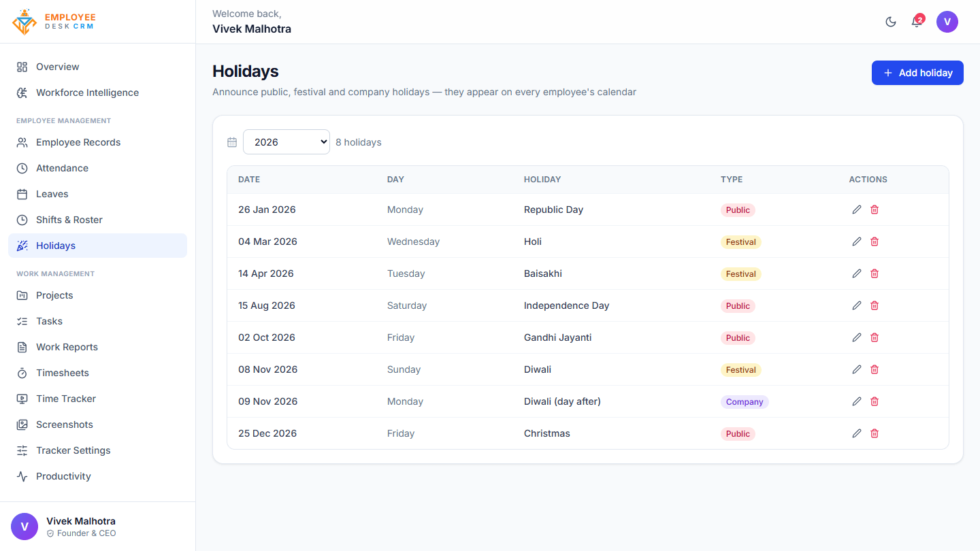This screenshot has height=551, width=980.
Task: Toggle dark mode with the moon icon
Action: [x=891, y=22]
